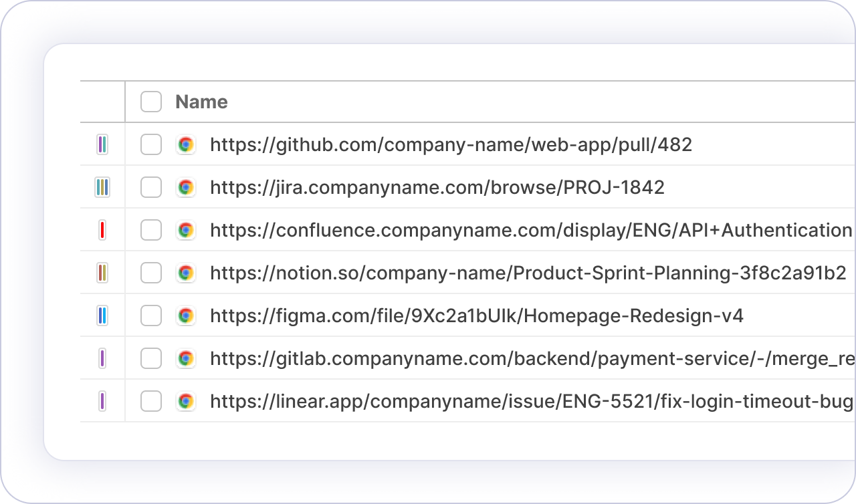
Task: Click the Chrome icon in the figma.com row
Action: click(x=186, y=316)
